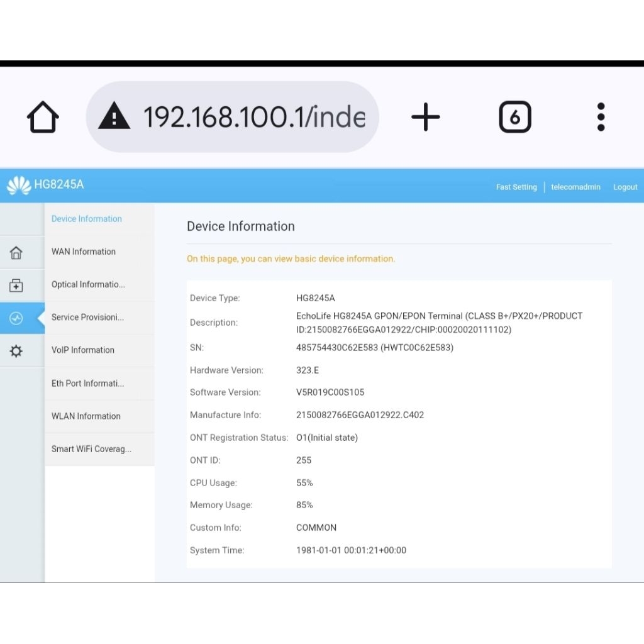
Task: Tap the browser home icon
Action: pos(43,117)
